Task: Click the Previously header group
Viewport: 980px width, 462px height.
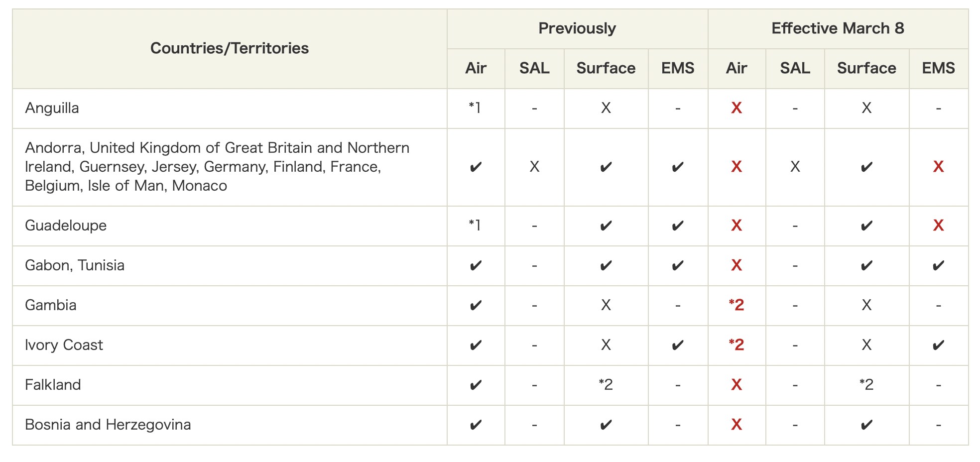Action: coord(577,28)
